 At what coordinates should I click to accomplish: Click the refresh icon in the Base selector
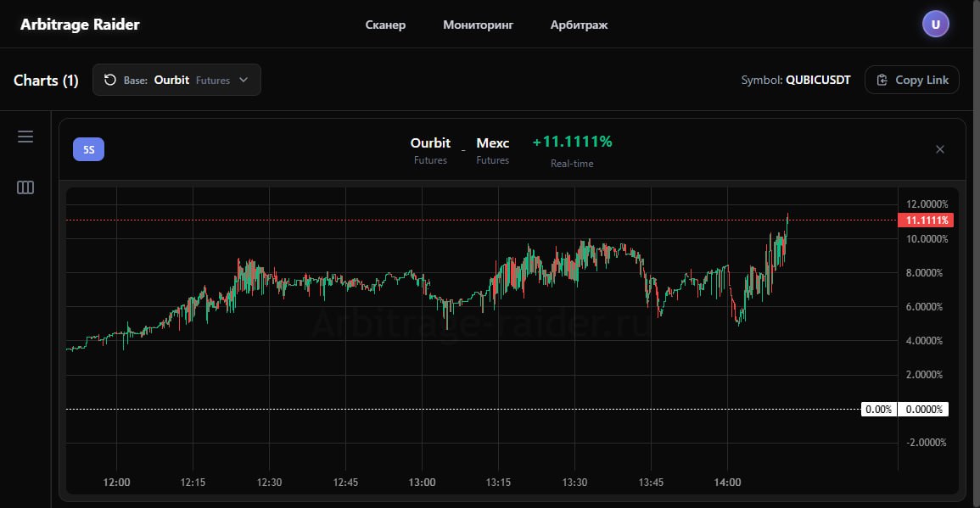point(109,79)
